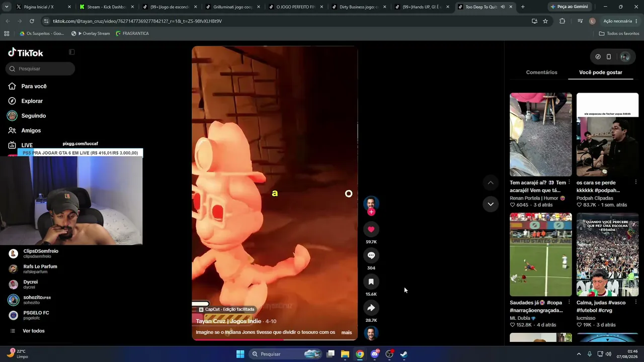Play the Podpah Clipadas video thumbnail
This screenshot has height=362, width=644.
tap(607, 134)
